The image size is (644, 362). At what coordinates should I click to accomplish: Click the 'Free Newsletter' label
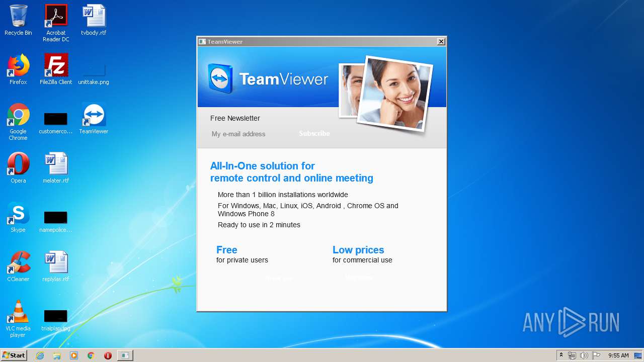pyautogui.click(x=235, y=118)
